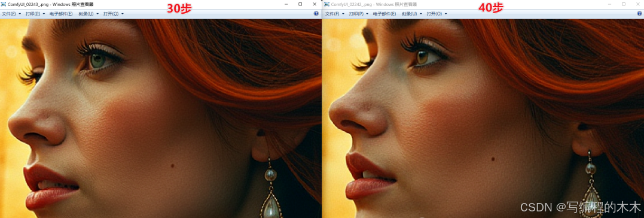Open 文件(F) menu in the left viewer
The image size is (644, 218).
tap(11, 14)
